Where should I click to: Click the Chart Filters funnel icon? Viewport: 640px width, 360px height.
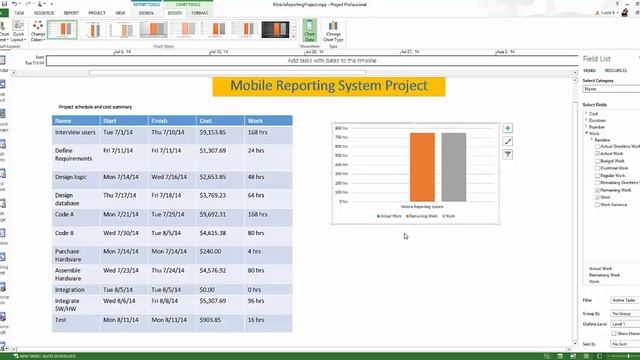[x=507, y=154]
